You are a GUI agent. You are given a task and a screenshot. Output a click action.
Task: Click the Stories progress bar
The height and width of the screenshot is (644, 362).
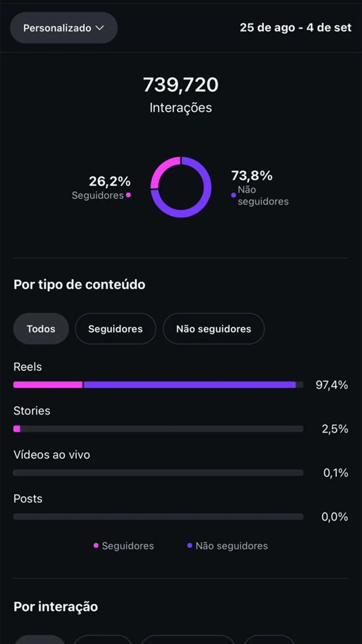tap(158, 429)
